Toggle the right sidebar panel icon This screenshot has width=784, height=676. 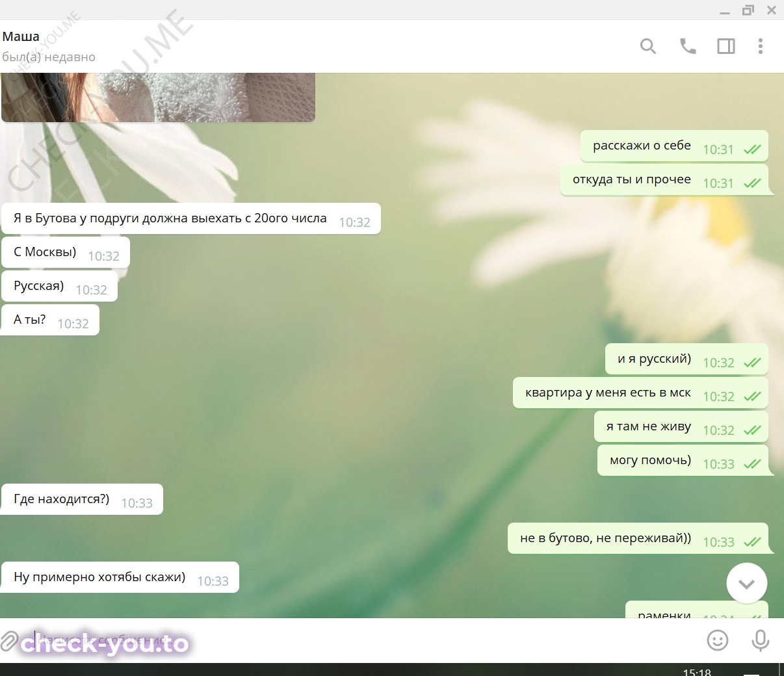tap(726, 46)
